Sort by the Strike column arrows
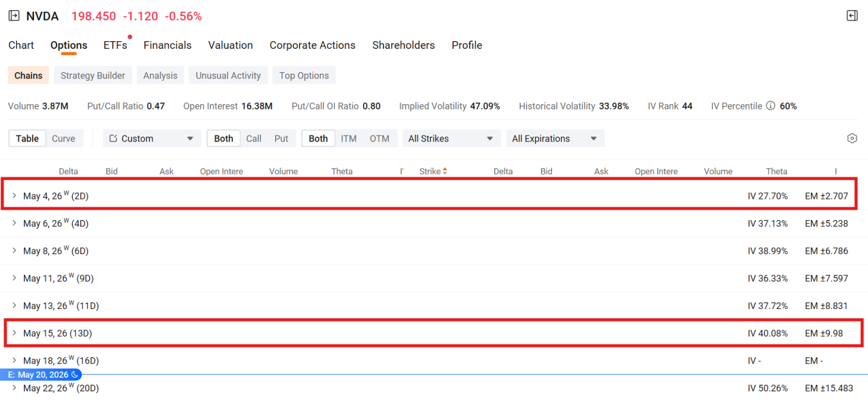 pyautogui.click(x=445, y=171)
